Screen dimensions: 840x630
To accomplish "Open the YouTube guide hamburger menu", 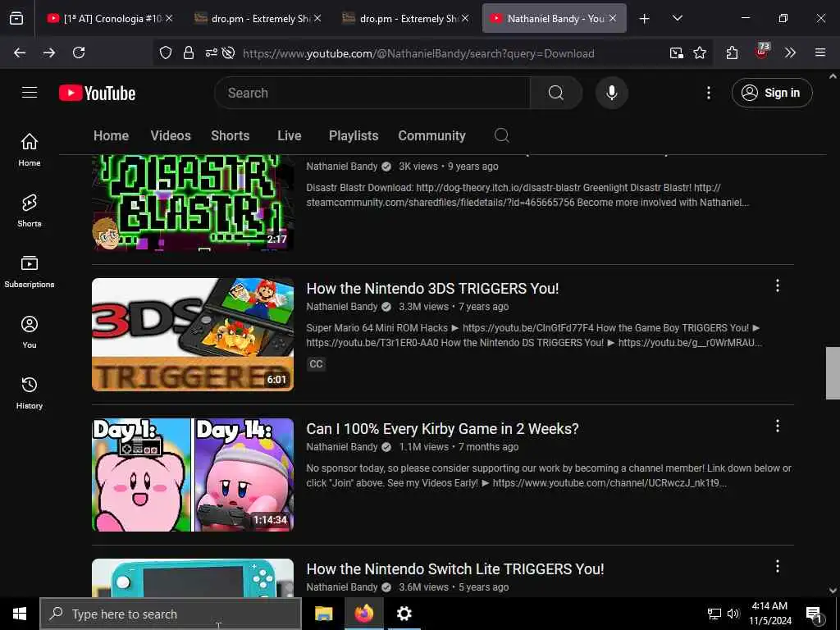I will [30, 92].
